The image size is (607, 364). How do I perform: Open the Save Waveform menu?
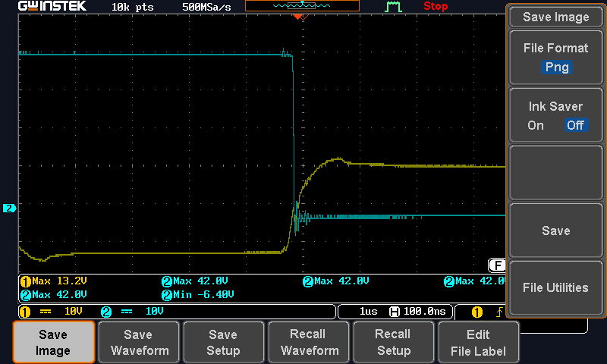[139, 342]
